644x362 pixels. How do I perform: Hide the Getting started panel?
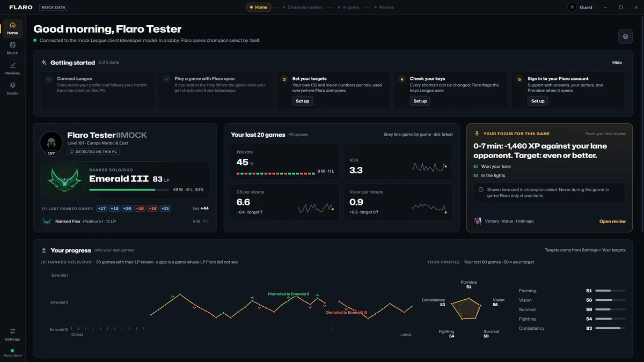click(617, 63)
